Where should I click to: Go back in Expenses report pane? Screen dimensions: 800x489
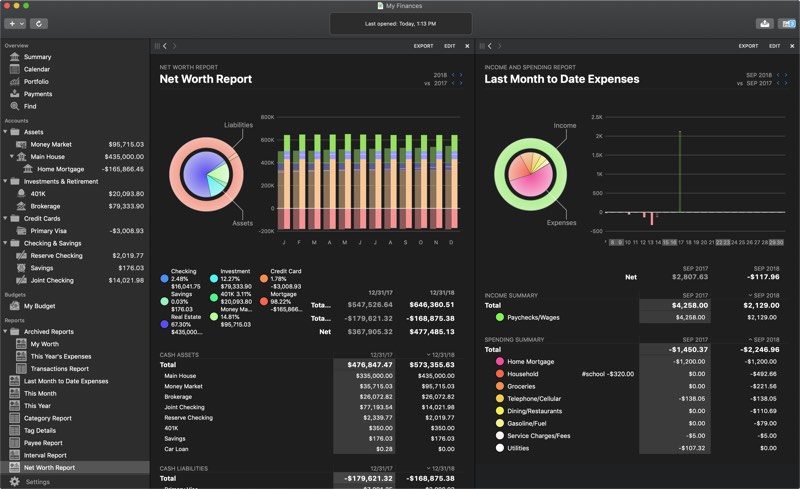click(490, 46)
